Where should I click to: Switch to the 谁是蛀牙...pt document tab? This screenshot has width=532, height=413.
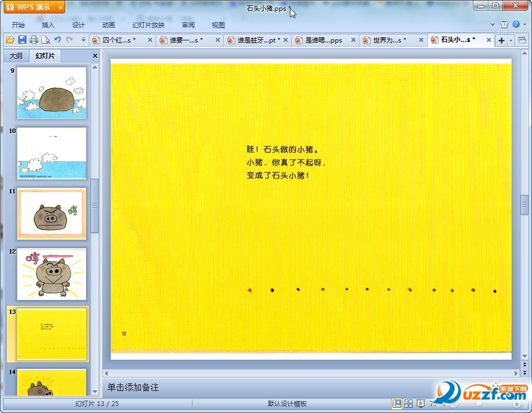point(254,40)
